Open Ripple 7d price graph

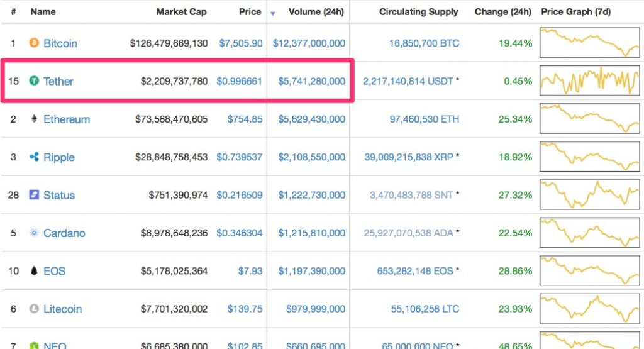[589, 157]
